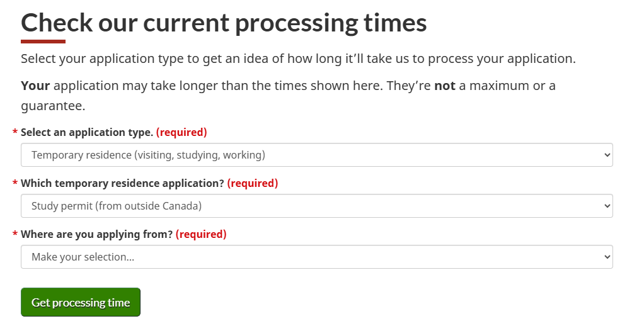Click the 'Check our current processing times' heading

coord(224,23)
